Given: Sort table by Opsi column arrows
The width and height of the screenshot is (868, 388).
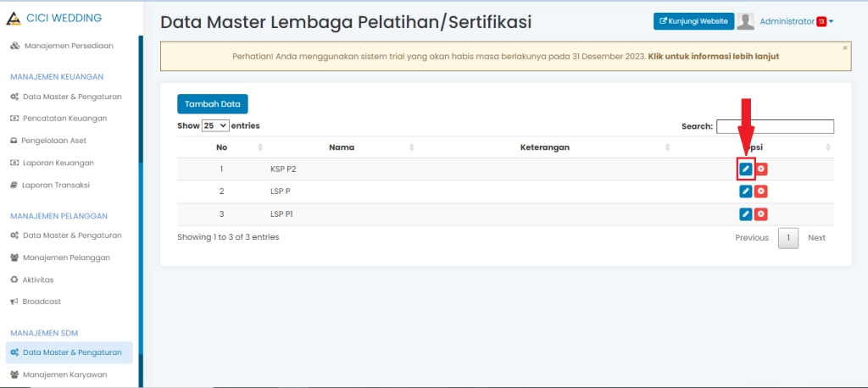Looking at the screenshot, I should (x=828, y=147).
